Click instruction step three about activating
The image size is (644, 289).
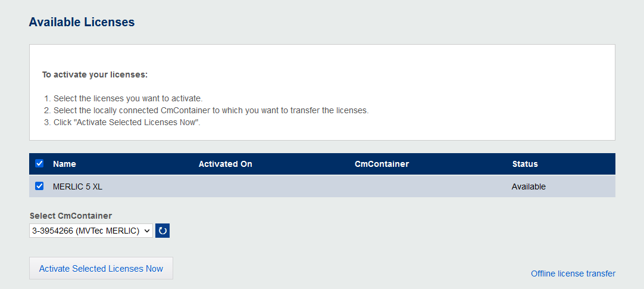click(x=127, y=122)
